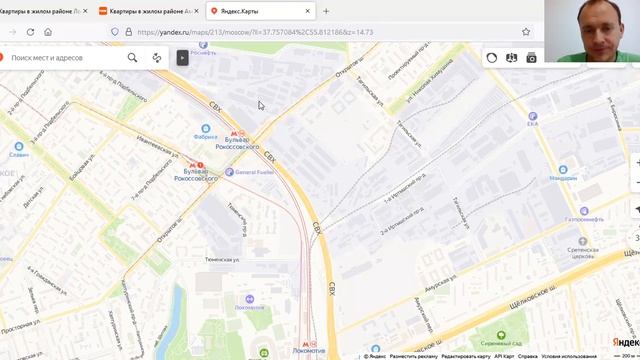640x360 pixels.
Task: Select the Славич place marker
Action: [x=19, y=146]
